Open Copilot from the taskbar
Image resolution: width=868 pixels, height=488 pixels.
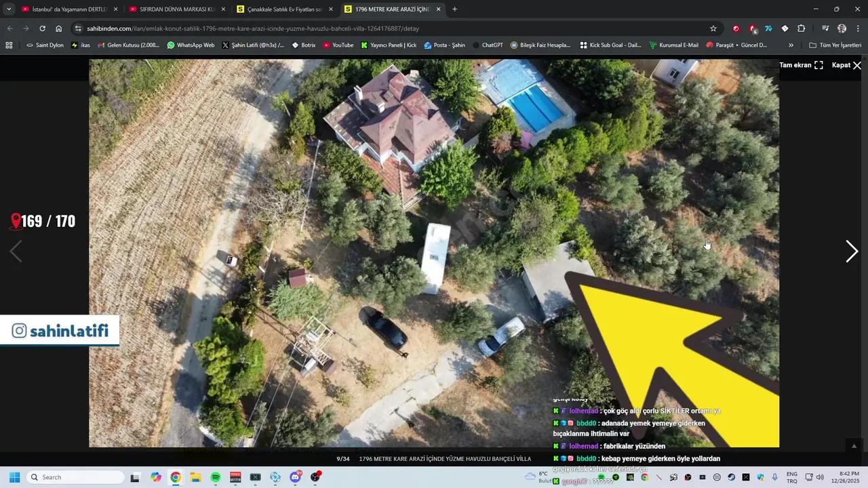[156, 477]
